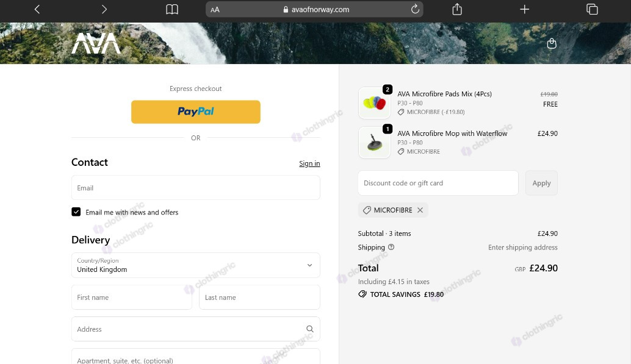The width and height of the screenshot is (631, 364).
Task: Show all open tabs overview icon
Action: (592, 9)
